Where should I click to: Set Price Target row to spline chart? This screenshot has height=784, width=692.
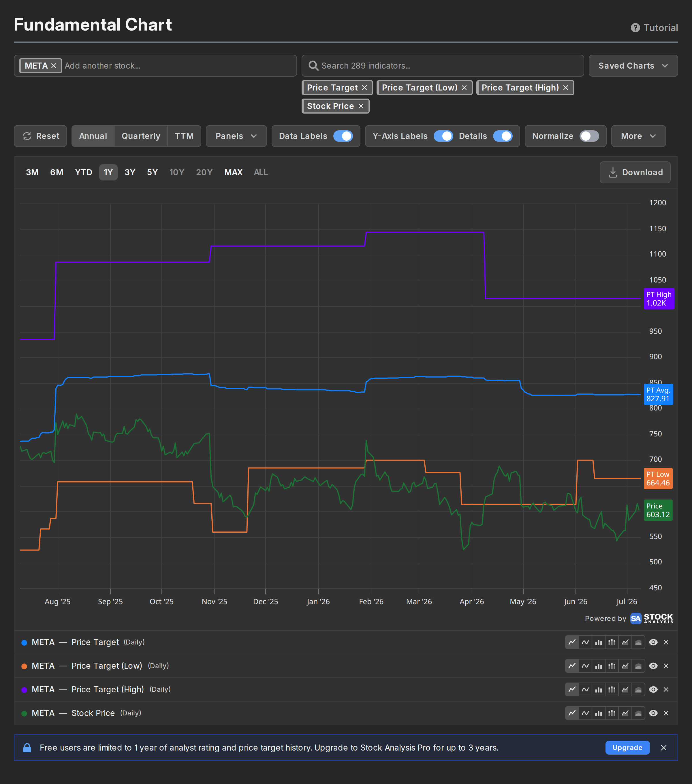[585, 642]
